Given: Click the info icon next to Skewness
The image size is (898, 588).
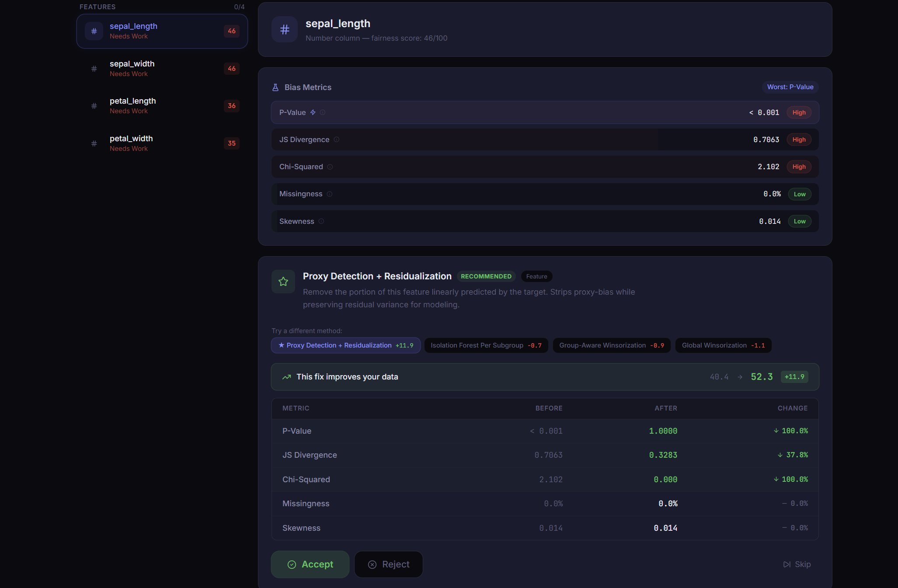Looking at the screenshot, I should [321, 221].
